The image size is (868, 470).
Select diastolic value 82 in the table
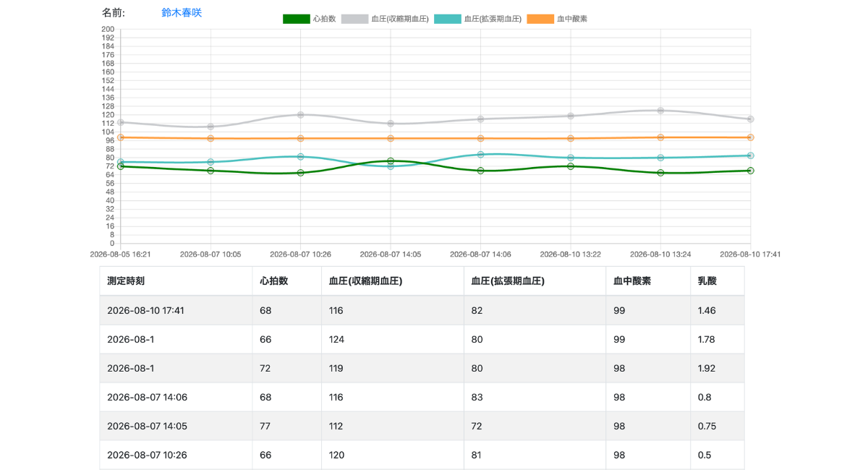tap(535, 310)
